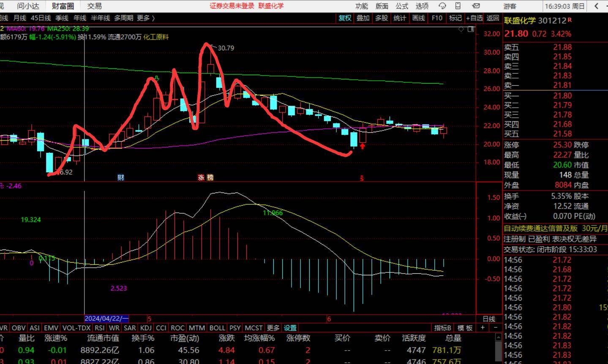608x364 pixels.
Task: Select the 半年线 half-year period
Action: click(x=101, y=18)
